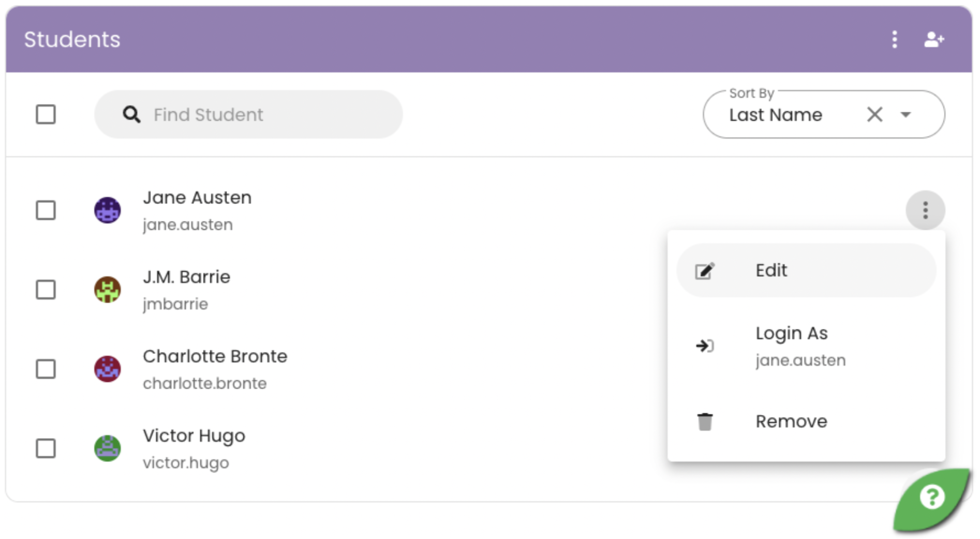The image size is (980, 539).
Task: Check the checkbox next to Charlotte Bronte
Action: pos(46,369)
